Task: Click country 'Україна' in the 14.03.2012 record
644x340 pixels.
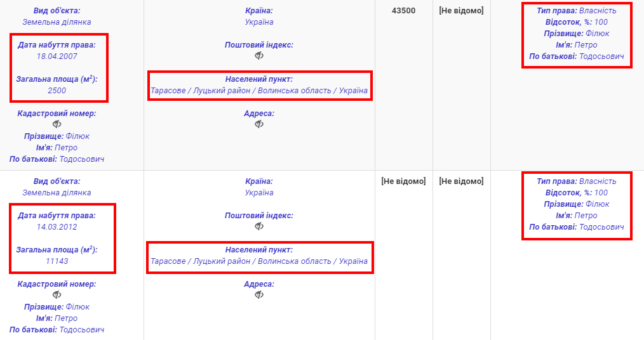Action: coord(259,193)
